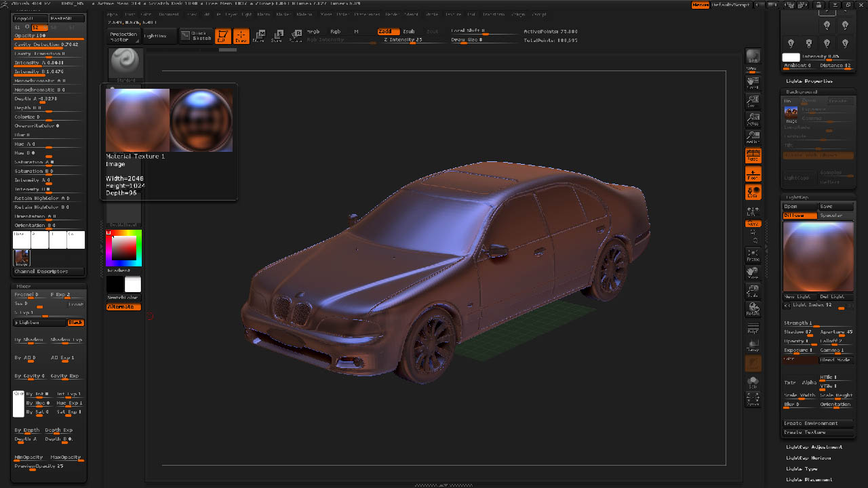Open the Standard brush thumbnail
This screenshot has width=868, height=488.
(125, 64)
